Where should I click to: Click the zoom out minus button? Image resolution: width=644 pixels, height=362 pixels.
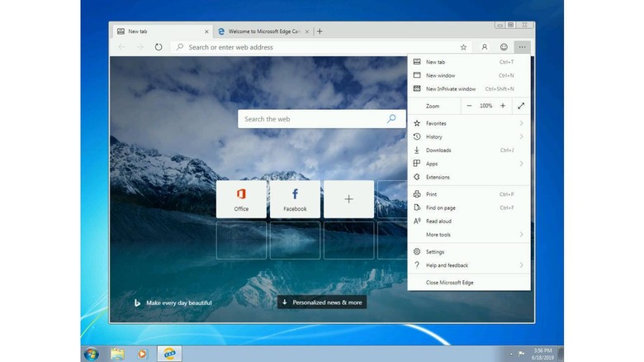click(469, 106)
